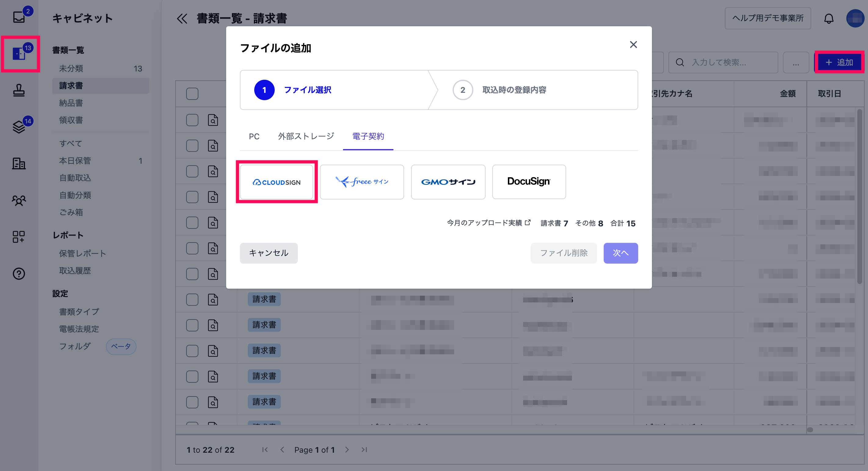Go to the first page

point(265,449)
